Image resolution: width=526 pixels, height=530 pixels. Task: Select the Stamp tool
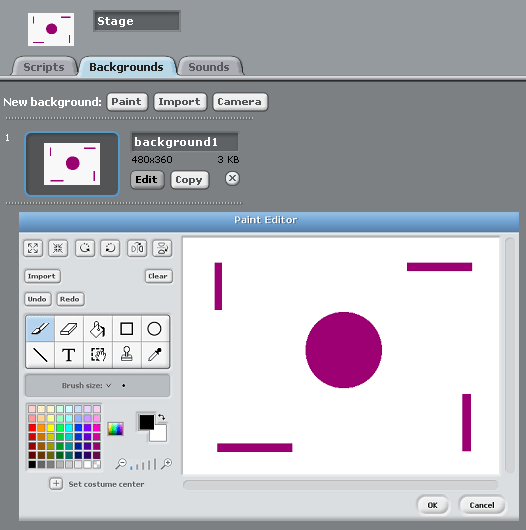[x=127, y=355]
